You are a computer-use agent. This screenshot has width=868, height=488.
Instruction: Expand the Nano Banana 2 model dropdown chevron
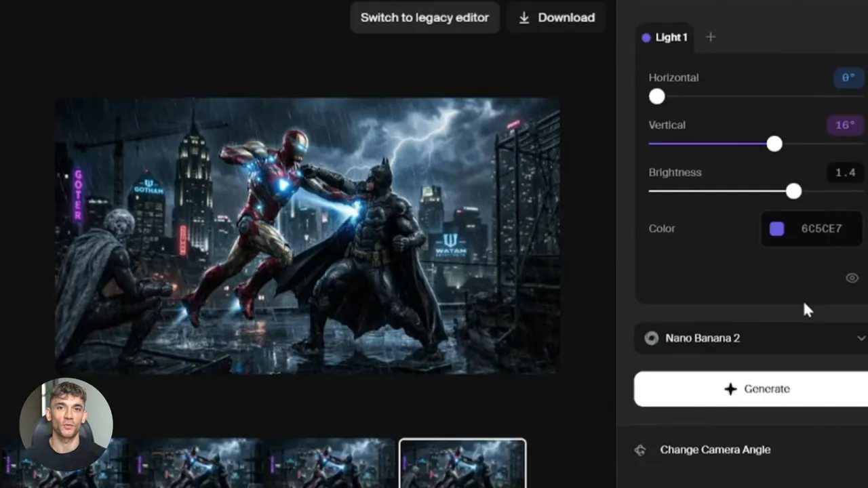[861, 338]
